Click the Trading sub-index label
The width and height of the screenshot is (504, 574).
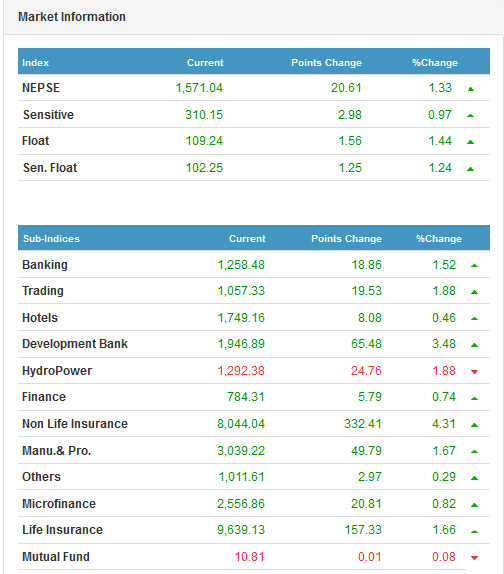(43, 291)
